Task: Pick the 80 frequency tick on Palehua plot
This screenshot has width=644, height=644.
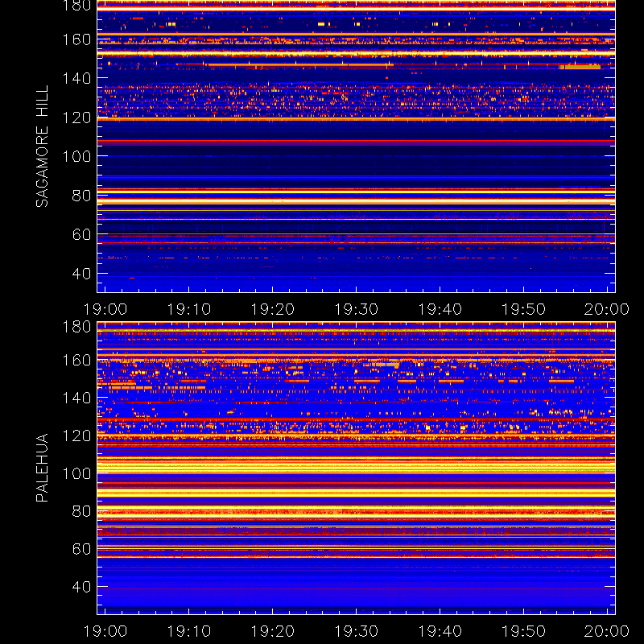Action: pos(81,511)
